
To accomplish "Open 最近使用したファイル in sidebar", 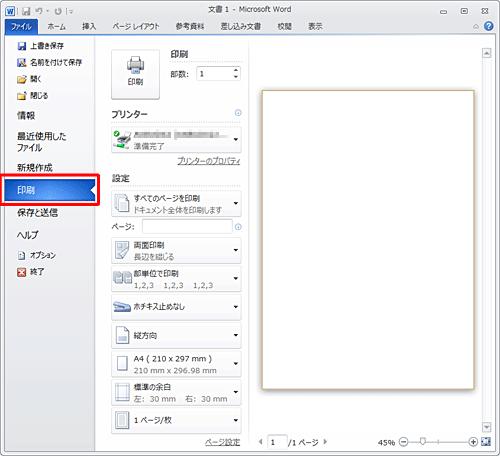I will [x=42, y=142].
